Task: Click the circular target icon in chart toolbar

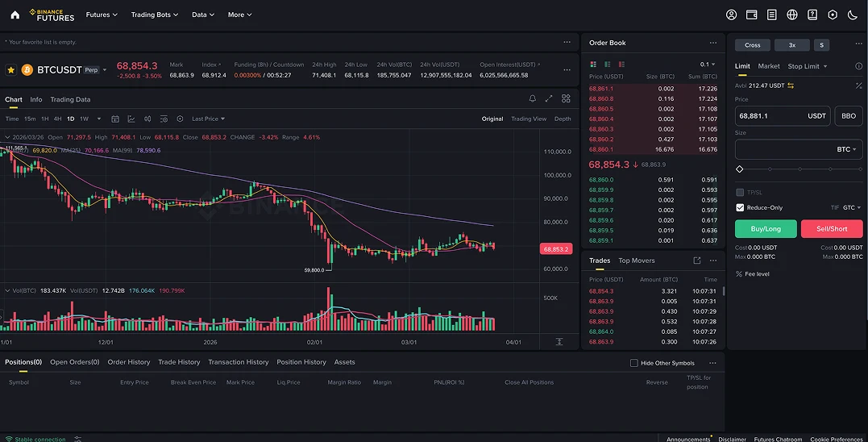Action: 180,119
